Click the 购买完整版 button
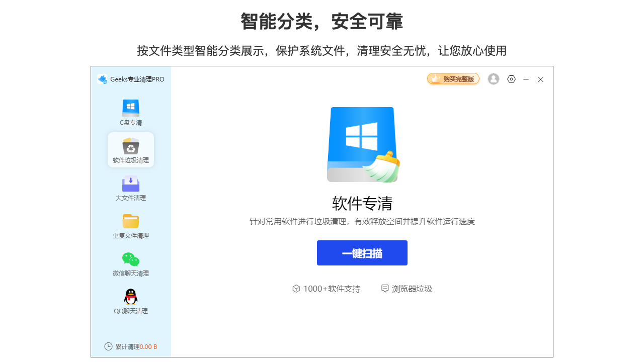 pos(453,79)
